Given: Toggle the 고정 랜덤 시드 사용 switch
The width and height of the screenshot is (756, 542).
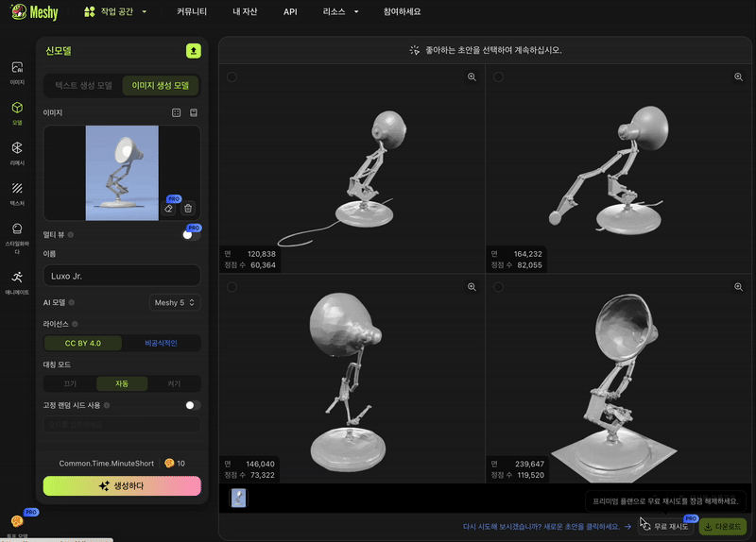Looking at the screenshot, I should point(193,405).
